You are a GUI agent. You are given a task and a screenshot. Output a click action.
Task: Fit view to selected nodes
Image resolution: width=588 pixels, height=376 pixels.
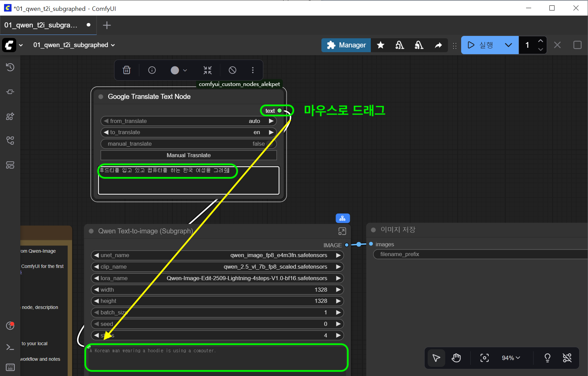(x=484, y=358)
